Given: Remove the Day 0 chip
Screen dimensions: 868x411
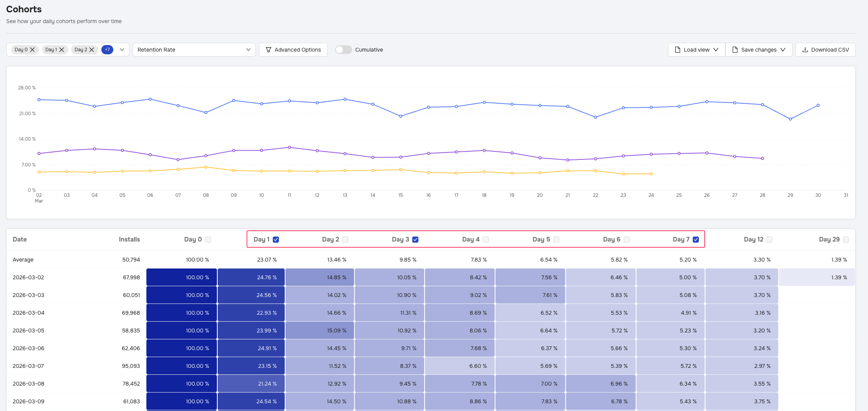Looking at the screenshot, I should pos(32,50).
